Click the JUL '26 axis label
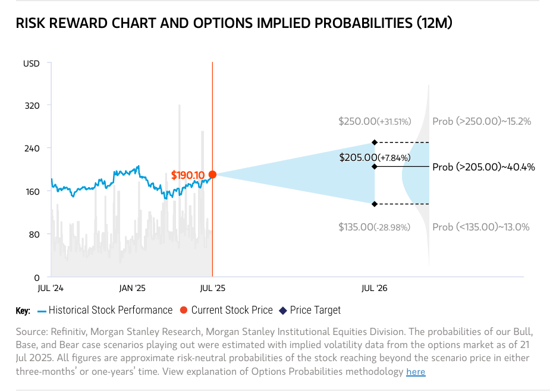Image resolution: width=550 pixels, height=392 pixels. click(x=375, y=289)
